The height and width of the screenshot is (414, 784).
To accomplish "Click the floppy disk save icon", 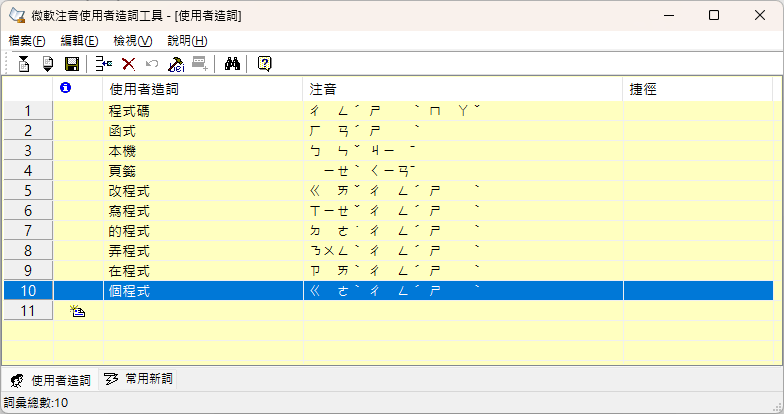I will (x=71, y=64).
